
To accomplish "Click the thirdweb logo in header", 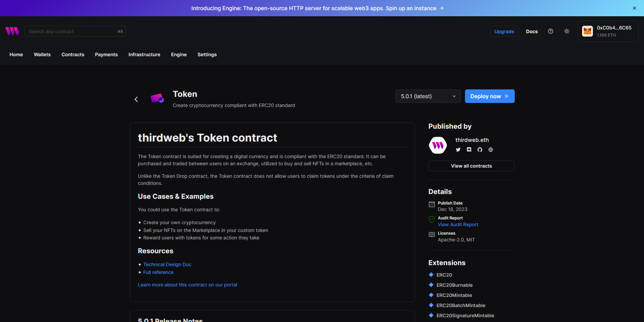I will pos(12,31).
